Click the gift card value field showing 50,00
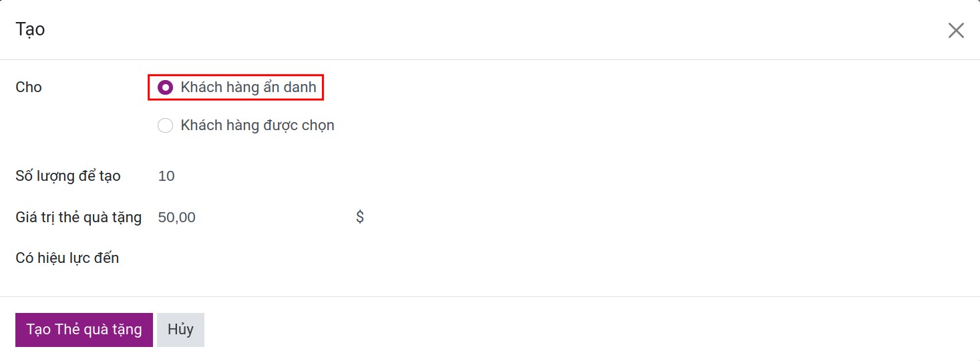 point(254,218)
